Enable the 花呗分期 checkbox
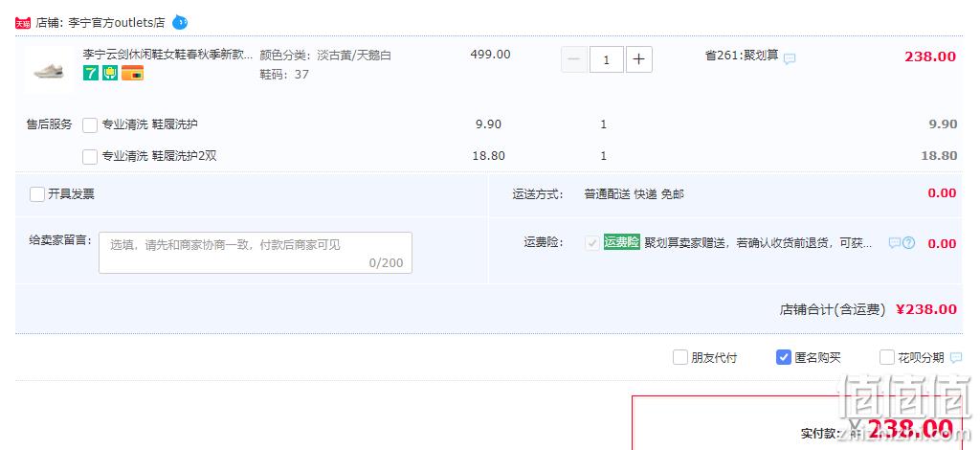The width and height of the screenshot is (980, 450). point(887,357)
